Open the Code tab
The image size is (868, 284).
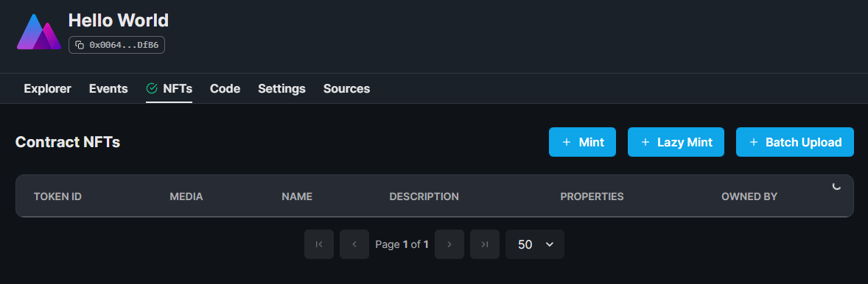tap(225, 88)
